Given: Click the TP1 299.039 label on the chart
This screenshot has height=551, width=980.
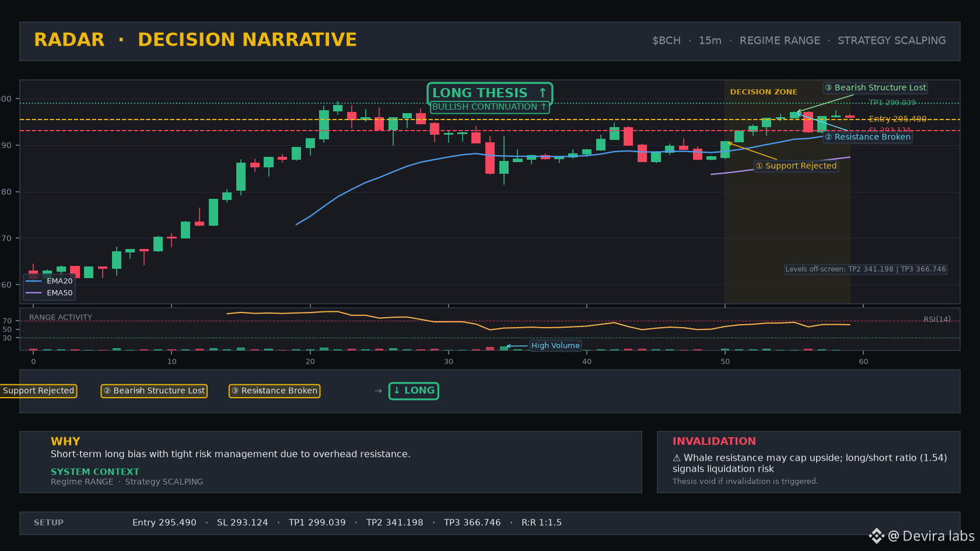Looking at the screenshot, I should tap(892, 103).
